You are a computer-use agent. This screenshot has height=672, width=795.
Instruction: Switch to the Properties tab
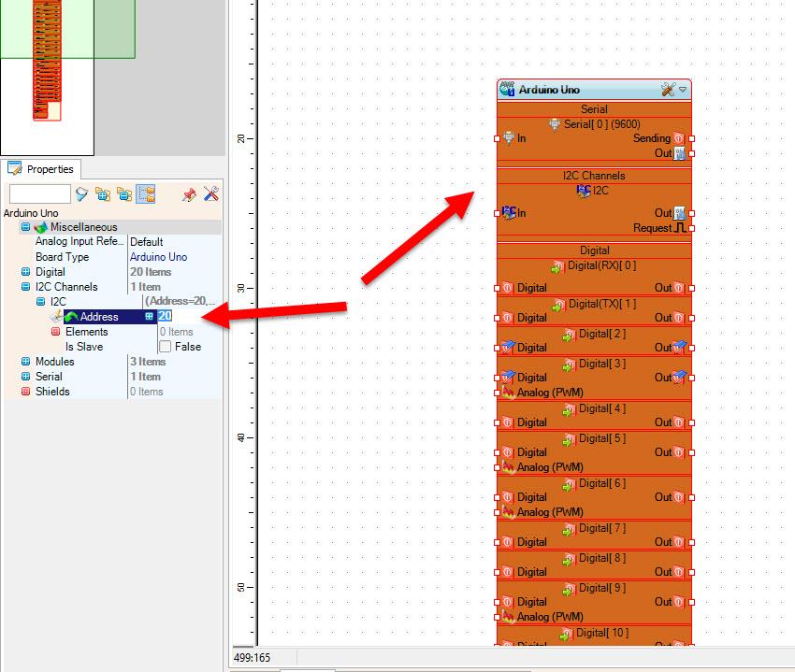pos(40,169)
